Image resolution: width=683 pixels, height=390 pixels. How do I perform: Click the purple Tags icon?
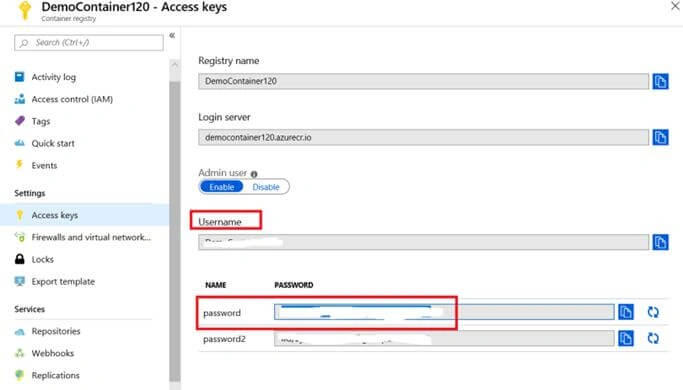(20, 121)
